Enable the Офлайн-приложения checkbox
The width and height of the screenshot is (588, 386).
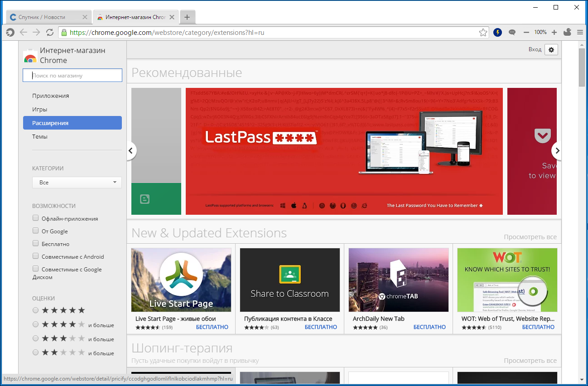pos(36,218)
